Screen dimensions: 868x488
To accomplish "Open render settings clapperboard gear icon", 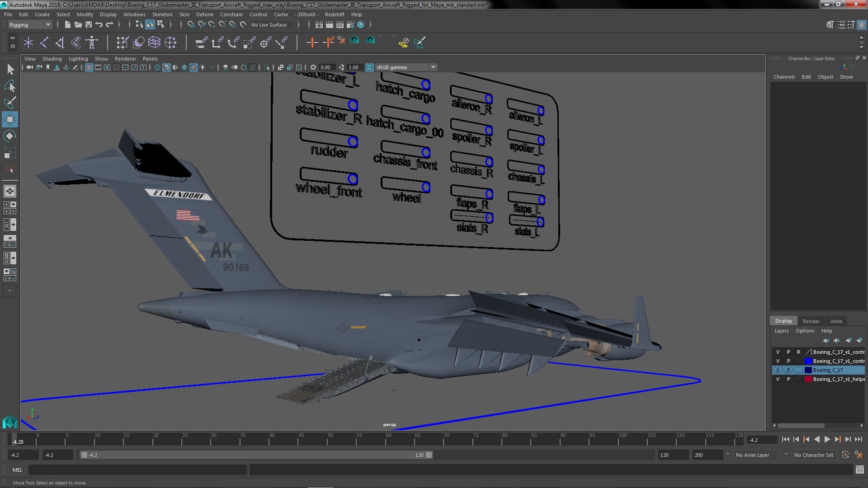I will [350, 24].
